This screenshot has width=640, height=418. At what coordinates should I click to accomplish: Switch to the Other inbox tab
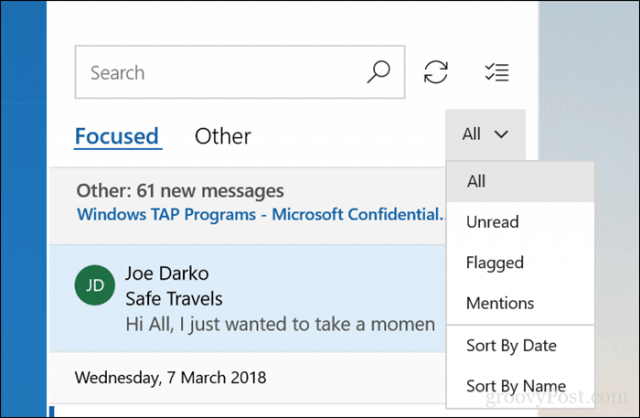pos(223,136)
